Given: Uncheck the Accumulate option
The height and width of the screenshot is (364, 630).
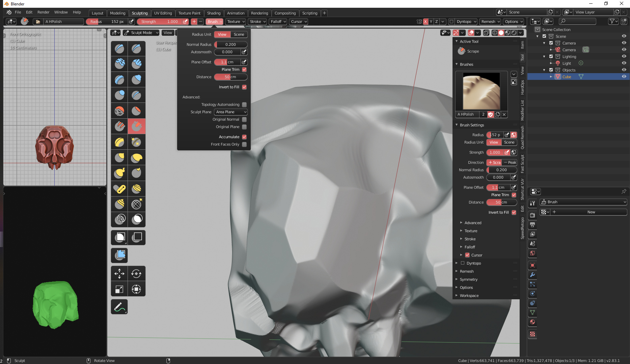Looking at the screenshot, I should [x=244, y=137].
